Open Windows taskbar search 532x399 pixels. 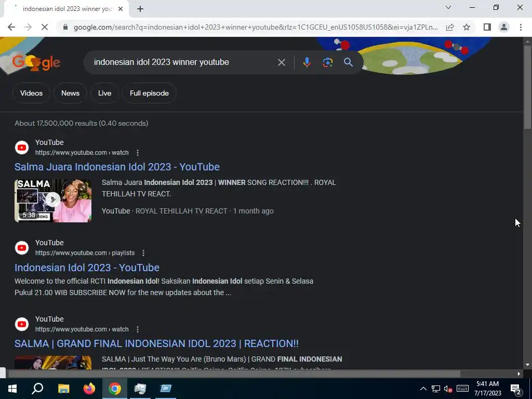point(37,389)
